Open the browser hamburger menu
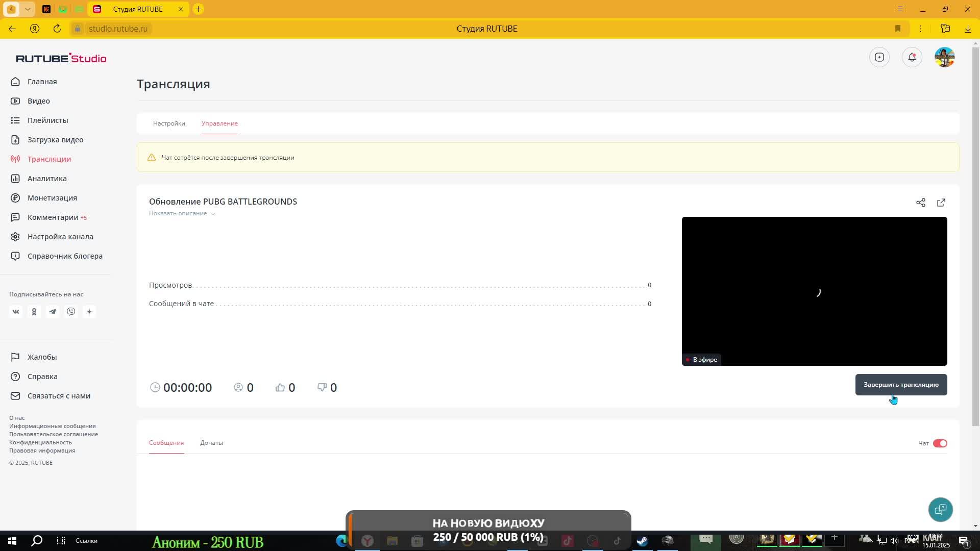 (900, 9)
